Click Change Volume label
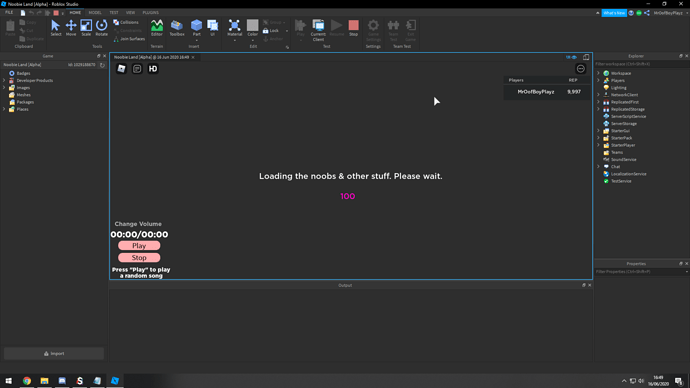The image size is (690, 388). 138,224
